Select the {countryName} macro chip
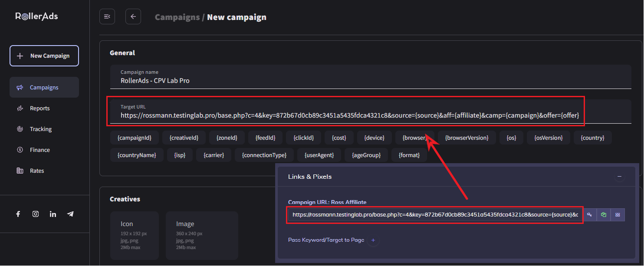This screenshot has height=266, width=644. click(x=137, y=155)
